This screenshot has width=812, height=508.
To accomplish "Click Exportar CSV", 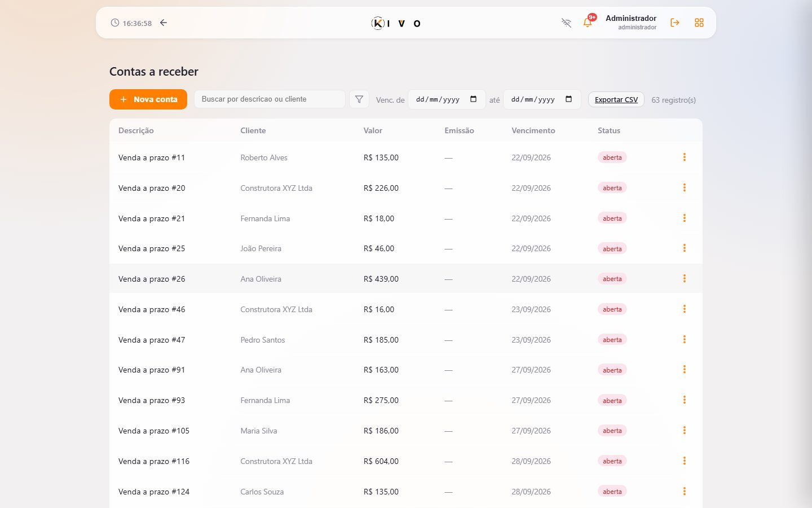I will 616,99.
